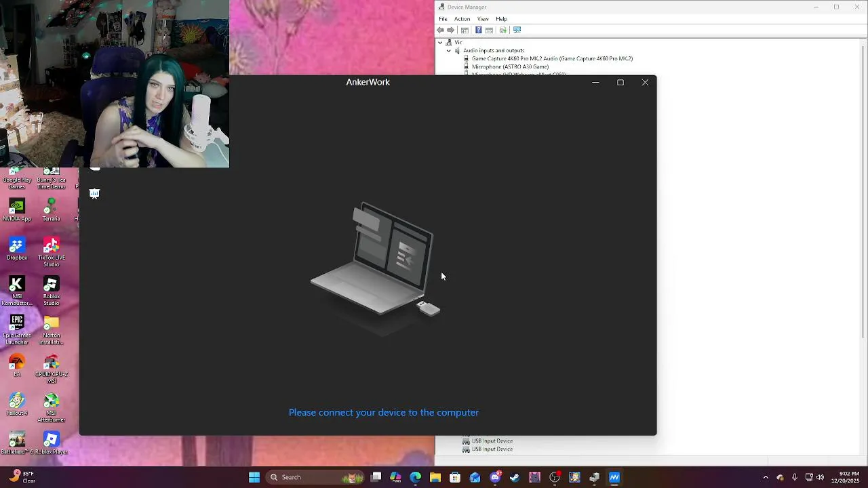Open the Fallout 4 desktop shortcut
868x488 pixels.
17,405
